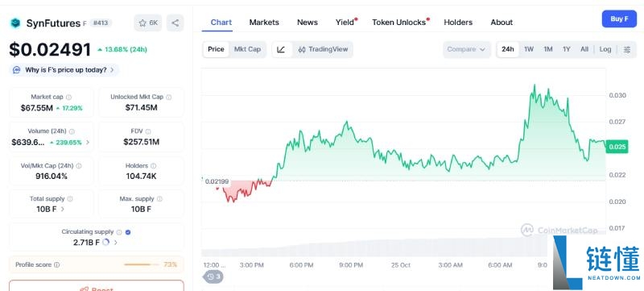Select 1M time range
Viewport: 644px width, 291px height.
(x=548, y=49)
